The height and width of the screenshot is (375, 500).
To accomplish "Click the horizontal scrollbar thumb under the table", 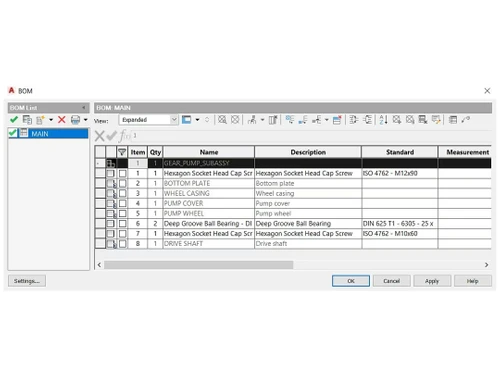I will pyautogui.click(x=199, y=265).
